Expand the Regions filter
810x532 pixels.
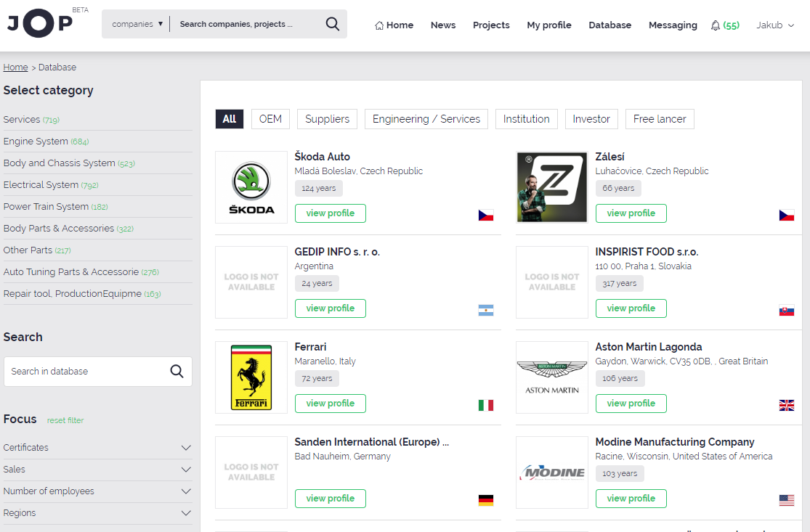click(97, 513)
